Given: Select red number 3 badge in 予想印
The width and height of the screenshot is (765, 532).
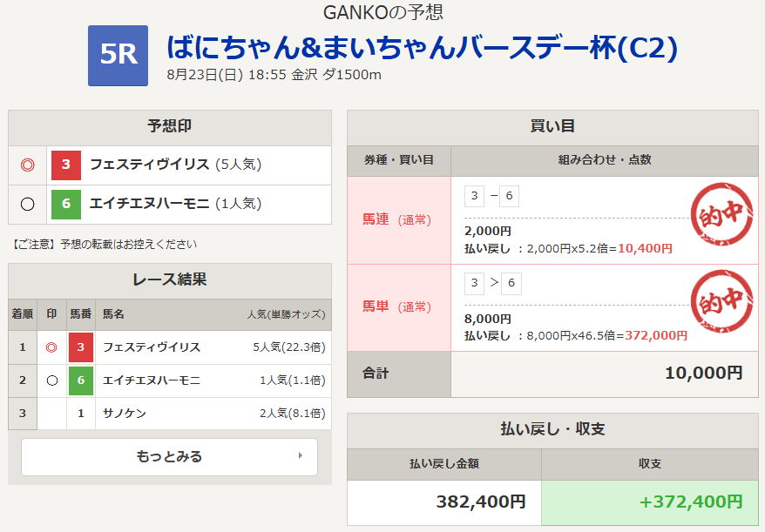Looking at the screenshot, I should pyautogui.click(x=66, y=165).
